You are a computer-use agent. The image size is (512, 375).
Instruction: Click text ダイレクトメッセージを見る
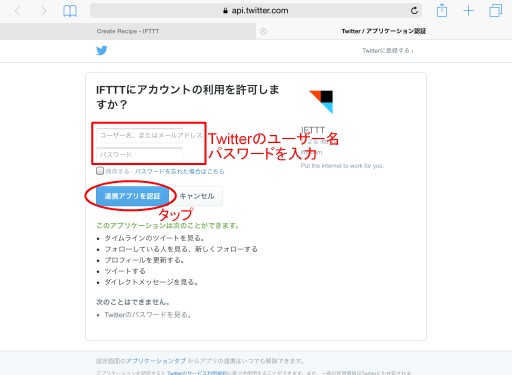151,282
